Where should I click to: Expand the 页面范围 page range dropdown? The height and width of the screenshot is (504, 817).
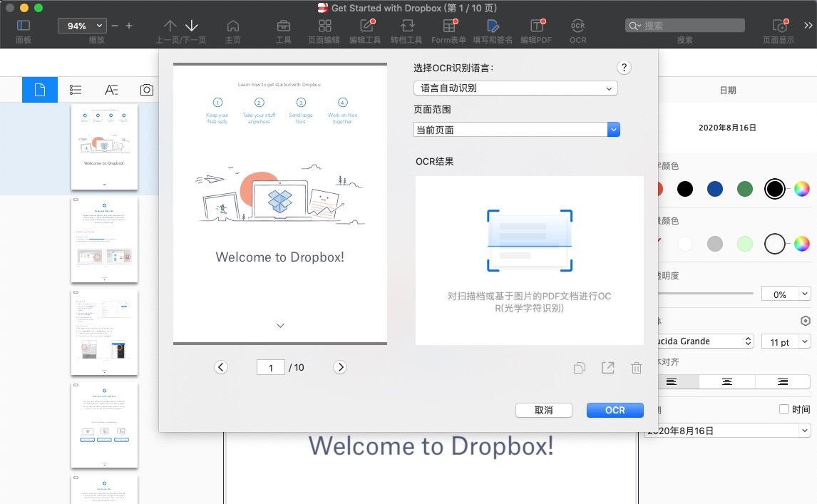pyautogui.click(x=515, y=129)
